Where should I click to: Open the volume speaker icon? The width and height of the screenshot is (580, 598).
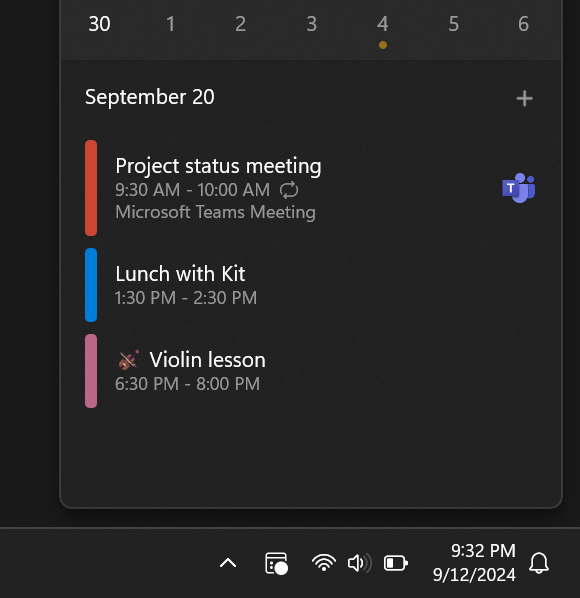coord(359,563)
